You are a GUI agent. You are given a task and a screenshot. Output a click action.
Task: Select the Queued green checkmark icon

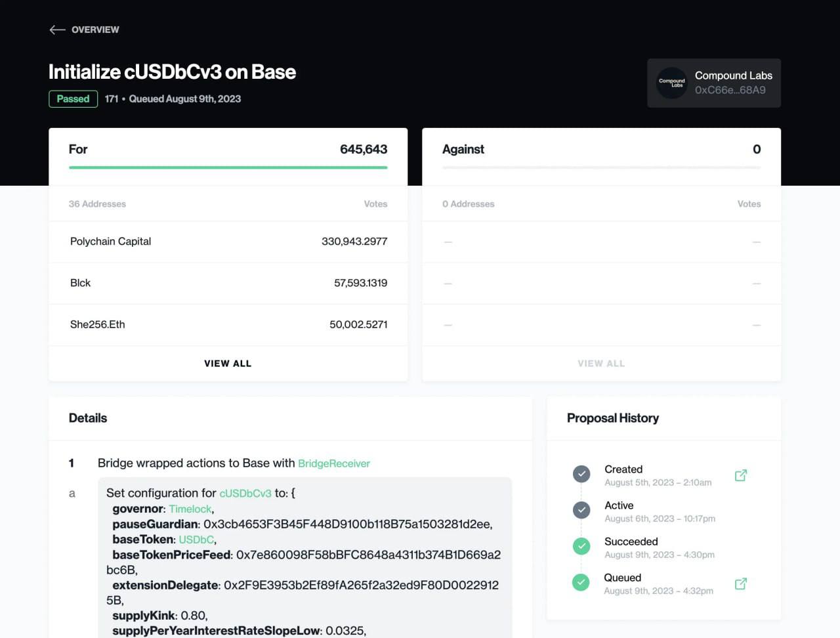pyautogui.click(x=581, y=582)
